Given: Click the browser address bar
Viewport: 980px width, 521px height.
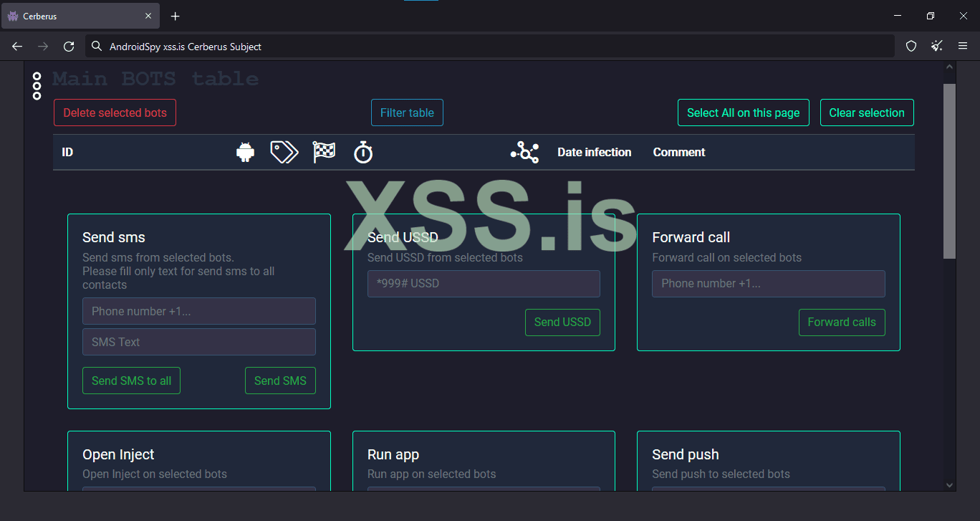Looking at the screenshot, I should [489, 47].
